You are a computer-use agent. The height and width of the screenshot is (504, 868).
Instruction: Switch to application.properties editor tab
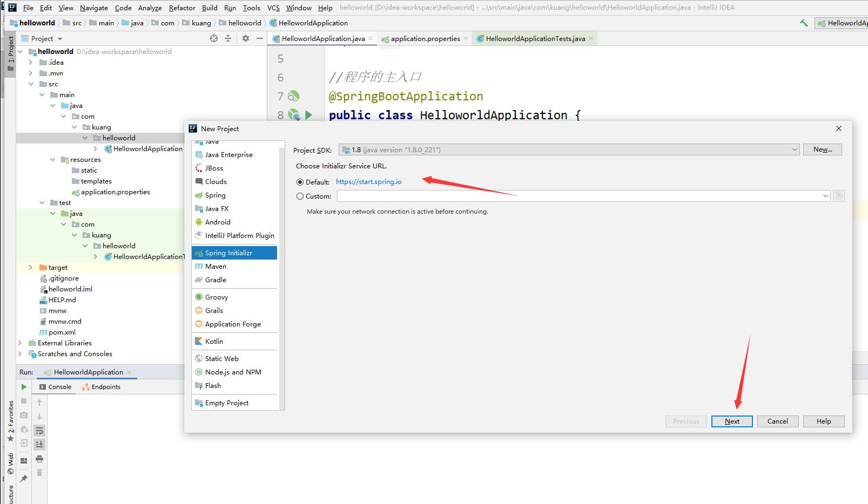pos(425,38)
